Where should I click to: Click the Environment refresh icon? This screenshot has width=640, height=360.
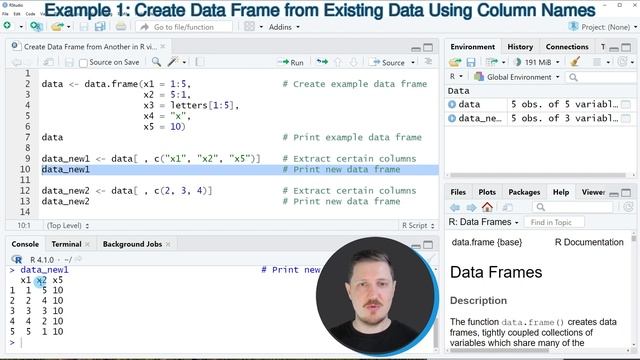click(x=622, y=62)
